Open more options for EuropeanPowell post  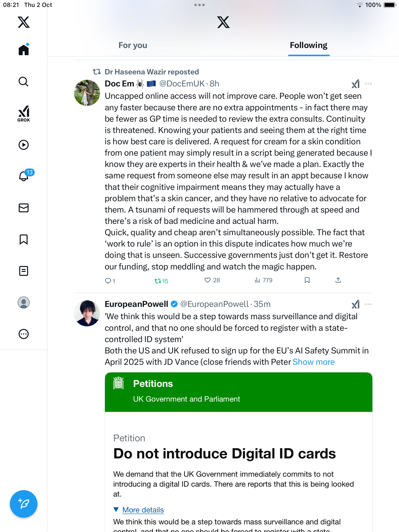pyautogui.click(x=368, y=304)
